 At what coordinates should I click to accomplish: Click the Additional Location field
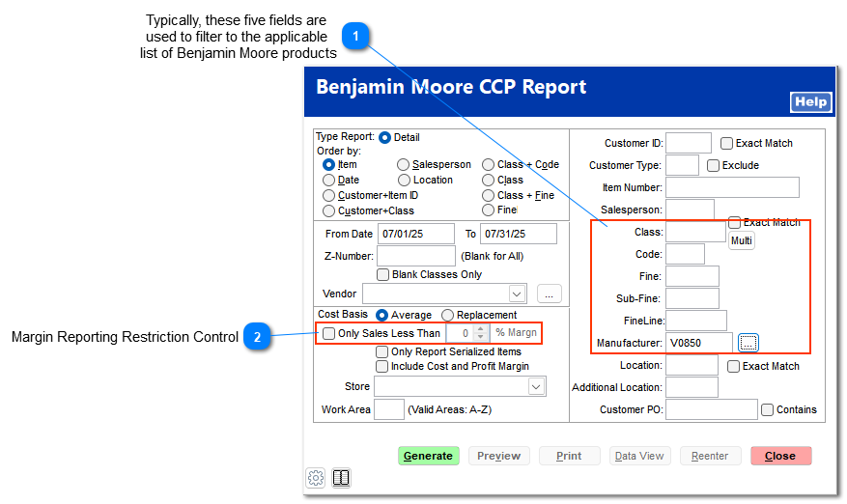tap(692, 387)
